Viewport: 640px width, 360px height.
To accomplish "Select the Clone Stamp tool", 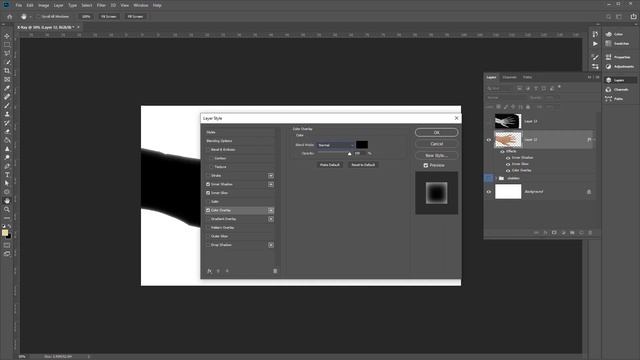I will [7, 114].
